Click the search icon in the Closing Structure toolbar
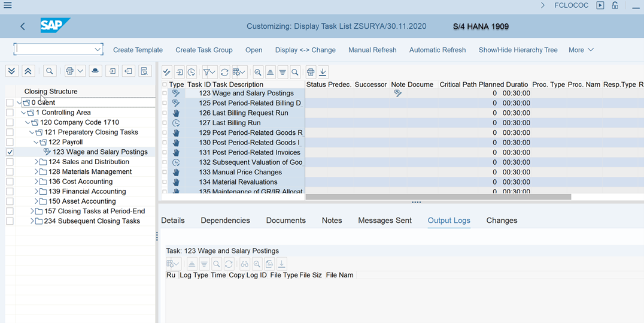Image resolution: width=644 pixels, height=323 pixels. pyautogui.click(x=50, y=71)
